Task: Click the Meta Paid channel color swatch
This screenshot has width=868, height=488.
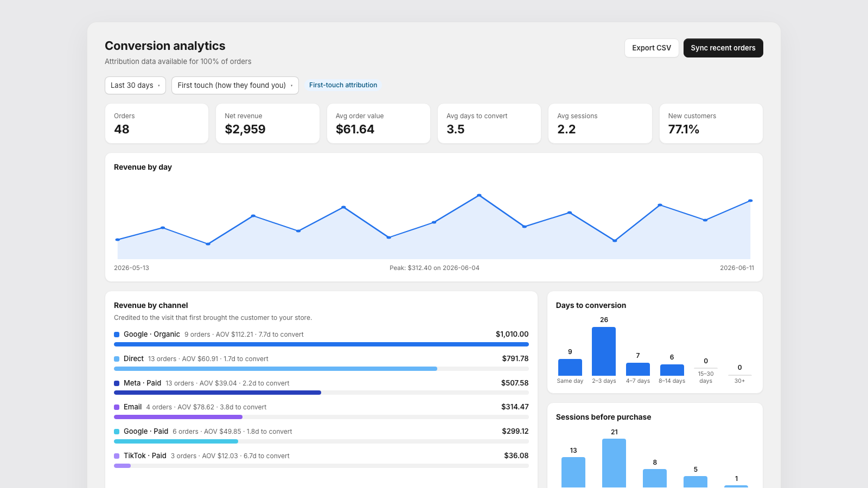Action: tap(117, 383)
